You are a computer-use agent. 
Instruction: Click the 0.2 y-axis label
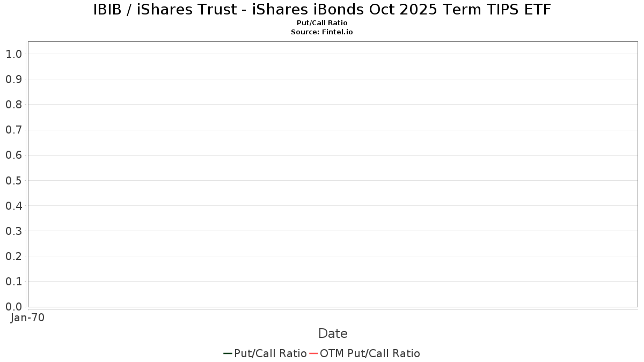click(x=13, y=256)
